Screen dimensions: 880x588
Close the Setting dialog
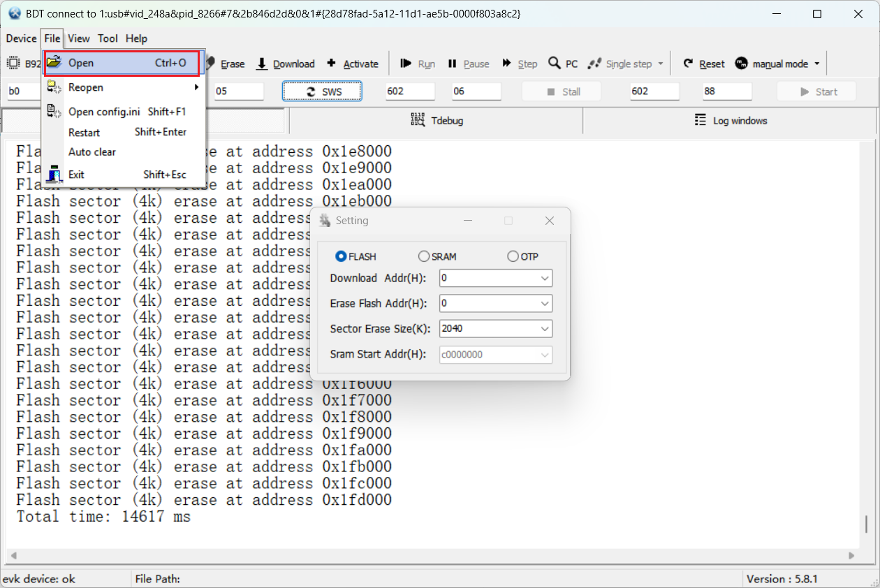pos(550,221)
